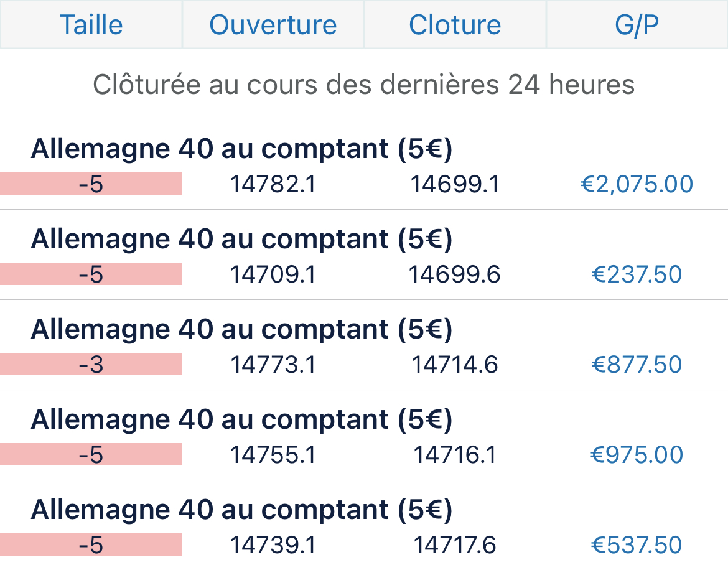Select the closing price 14699.6
728x570 pixels.
[454, 274]
